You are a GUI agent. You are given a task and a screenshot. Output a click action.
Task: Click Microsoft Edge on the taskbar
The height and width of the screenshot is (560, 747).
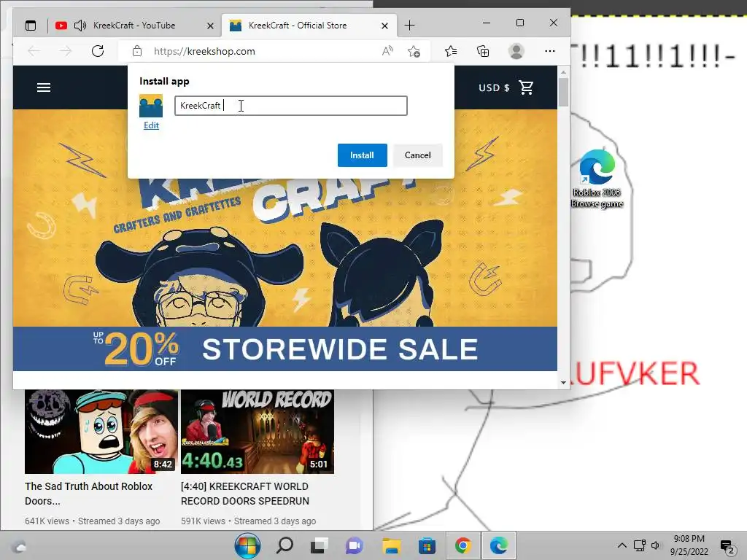click(x=499, y=545)
